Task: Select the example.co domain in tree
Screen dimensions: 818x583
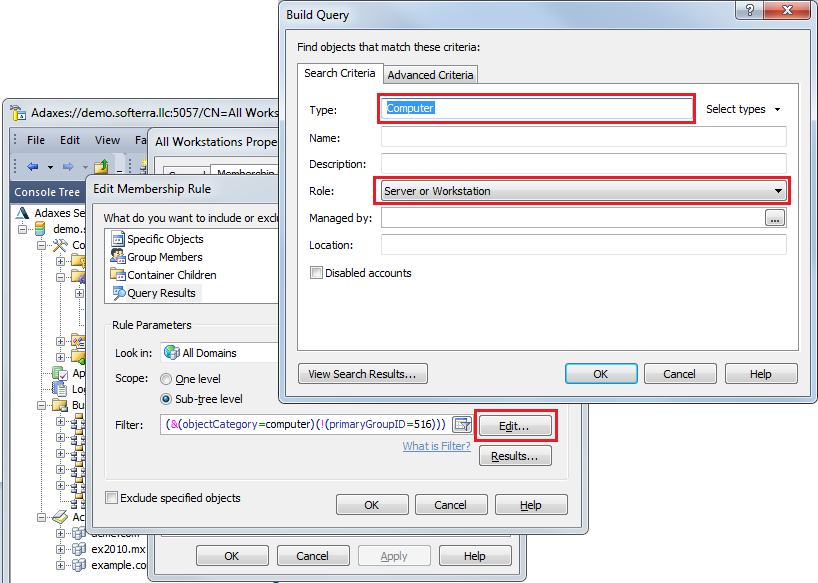Action: coord(118,565)
